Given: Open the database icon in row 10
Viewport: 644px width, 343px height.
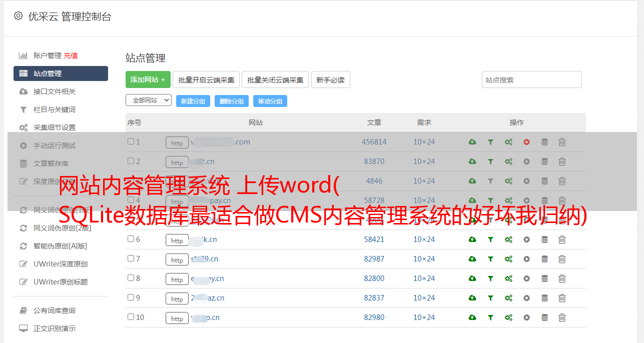Looking at the screenshot, I should [544, 317].
